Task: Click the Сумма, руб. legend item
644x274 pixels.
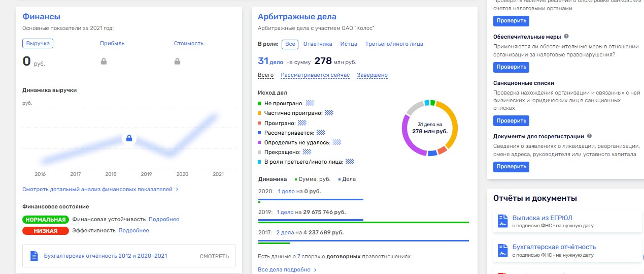Action: (x=313, y=179)
